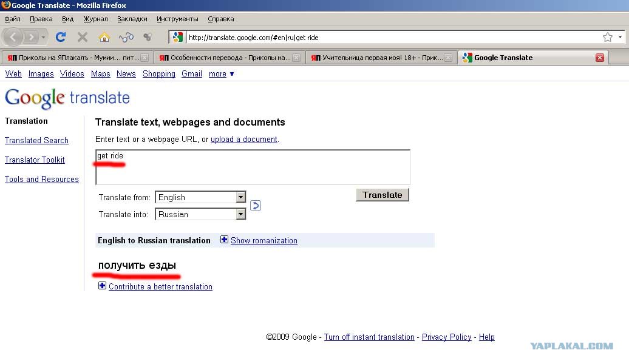
Task: Open the Web link in Google bar
Action: tap(13, 74)
